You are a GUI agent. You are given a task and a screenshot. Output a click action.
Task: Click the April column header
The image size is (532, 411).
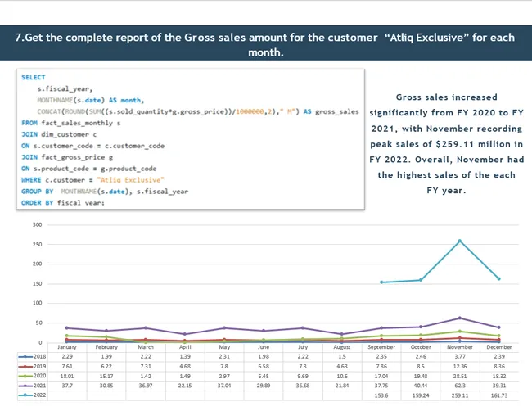[x=185, y=347]
